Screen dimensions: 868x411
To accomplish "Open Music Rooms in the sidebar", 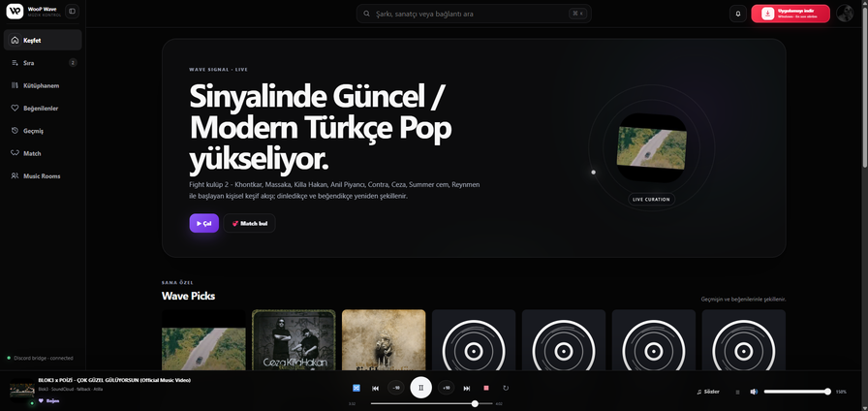I will click(x=43, y=175).
